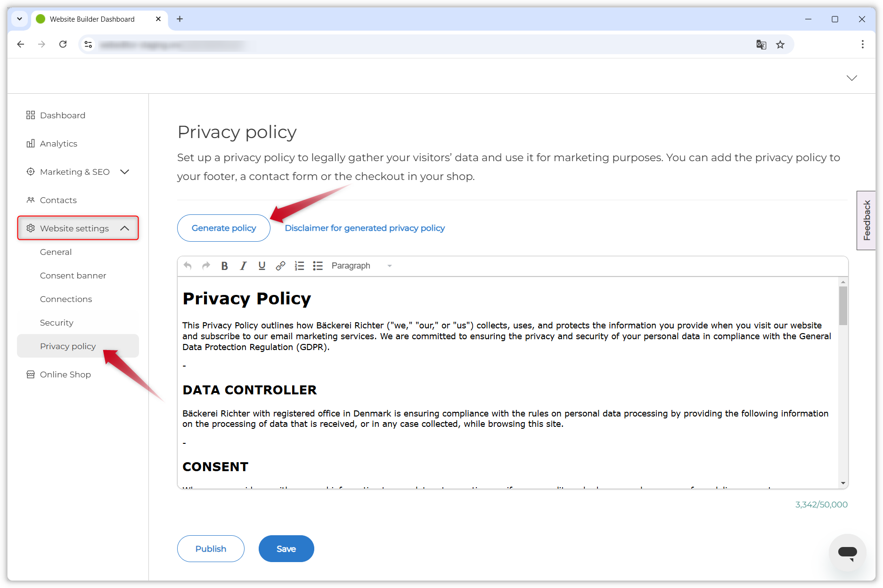883x588 pixels.
Task: Click the Generate policy button
Action: [x=224, y=228]
